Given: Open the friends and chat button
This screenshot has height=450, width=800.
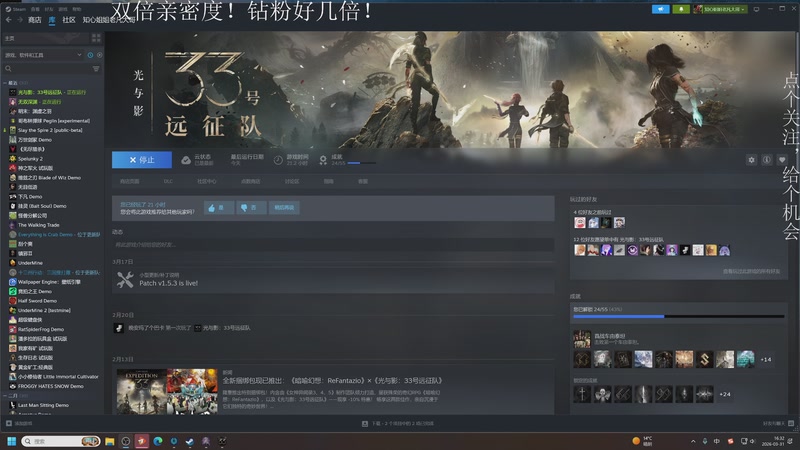Looking at the screenshot, I should pyautogui.click(x=778, y=423).
